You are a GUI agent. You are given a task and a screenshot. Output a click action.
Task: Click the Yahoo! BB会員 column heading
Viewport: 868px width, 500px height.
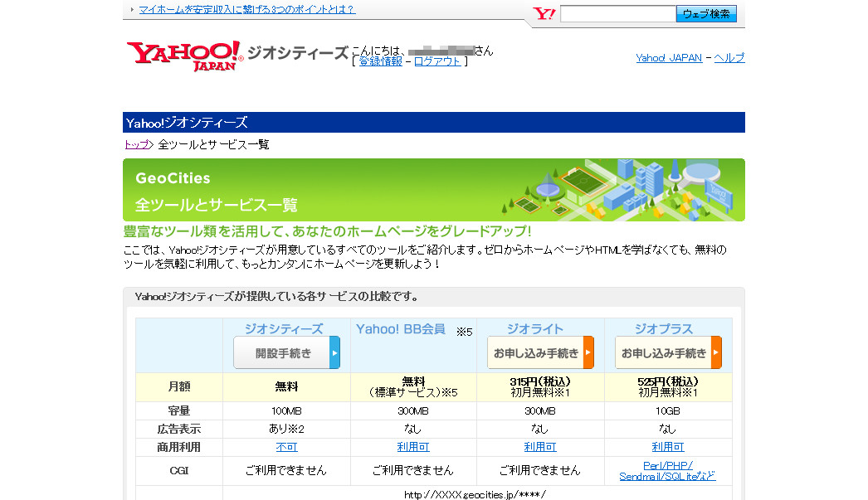(401, 329)
